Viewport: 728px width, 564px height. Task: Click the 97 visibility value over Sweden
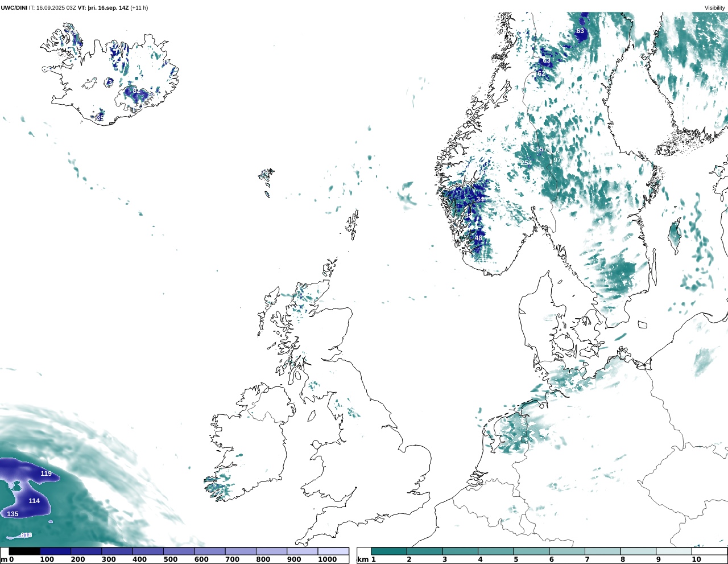pos(557,160)
